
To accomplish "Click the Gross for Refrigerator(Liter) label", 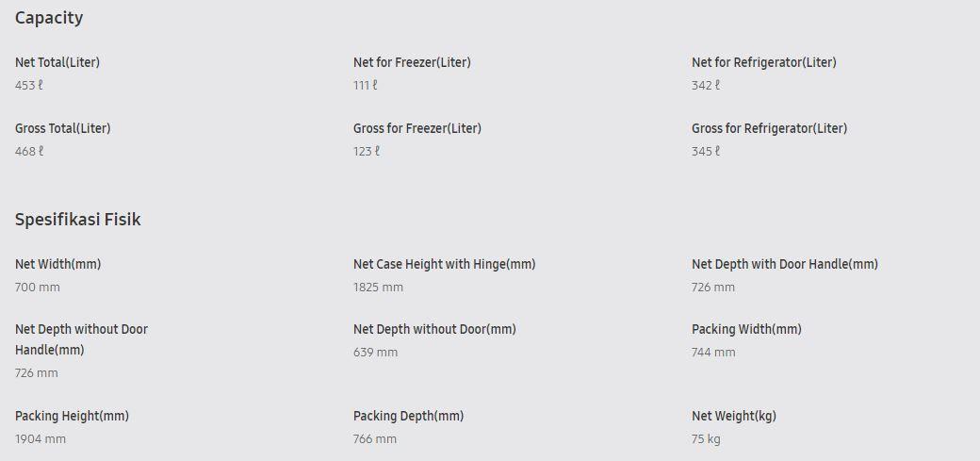I will click(769, 128).
